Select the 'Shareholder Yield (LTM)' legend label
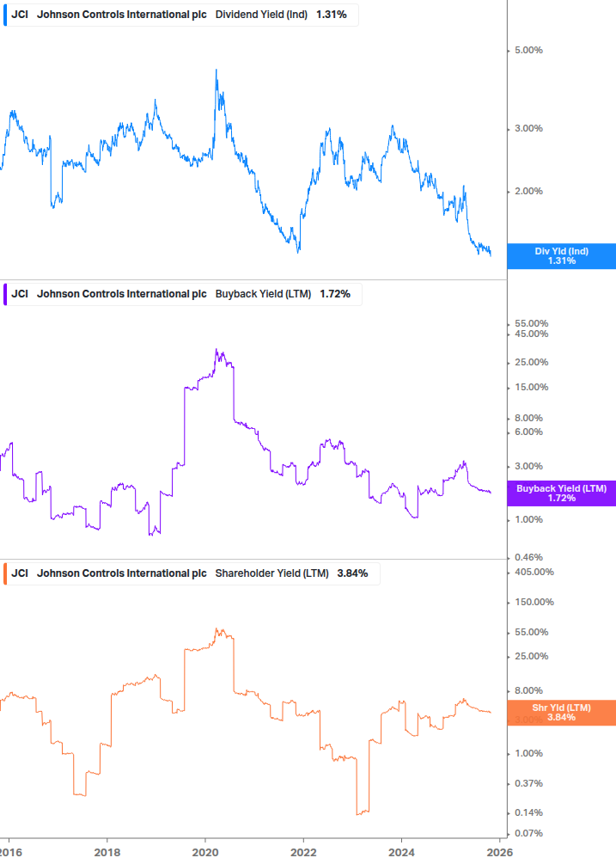 [271, 573]
